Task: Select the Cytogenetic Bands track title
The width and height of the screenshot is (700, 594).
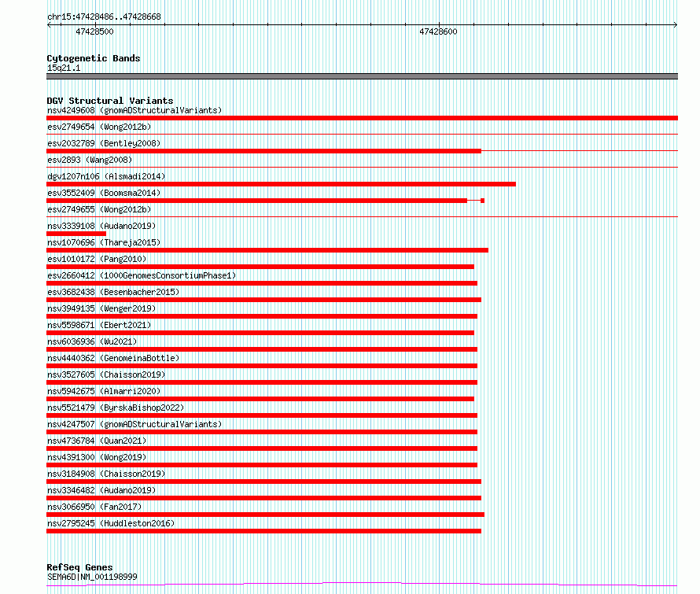Action: [x=94, y=58]
